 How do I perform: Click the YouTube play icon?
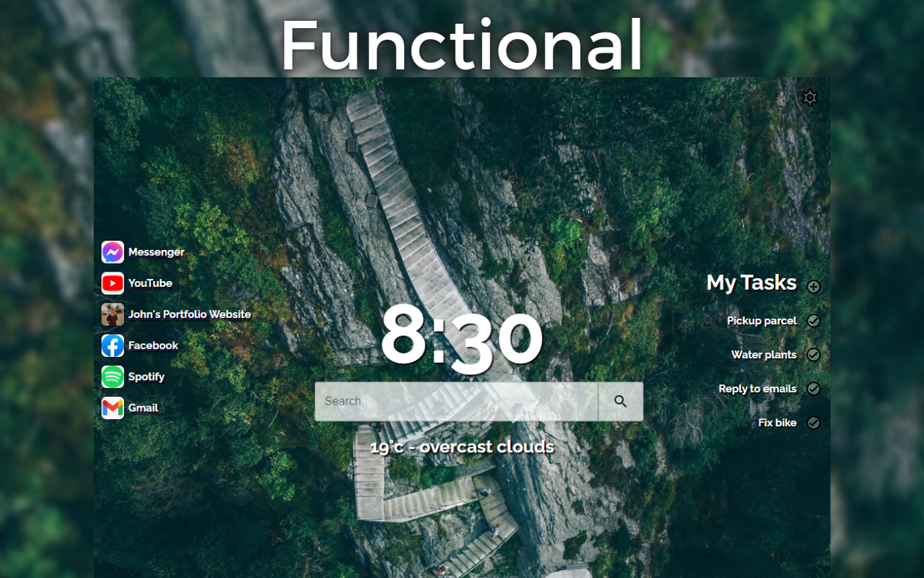coord(113,283)
